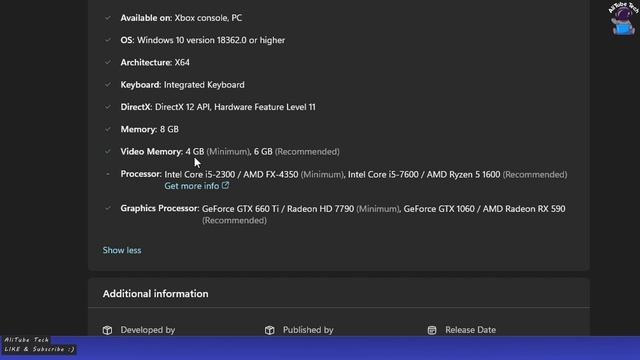The width and height of the screenshot is (640, 360).
Task: Click the checkmark beside DirectX
Action: [x=108, y=107]
